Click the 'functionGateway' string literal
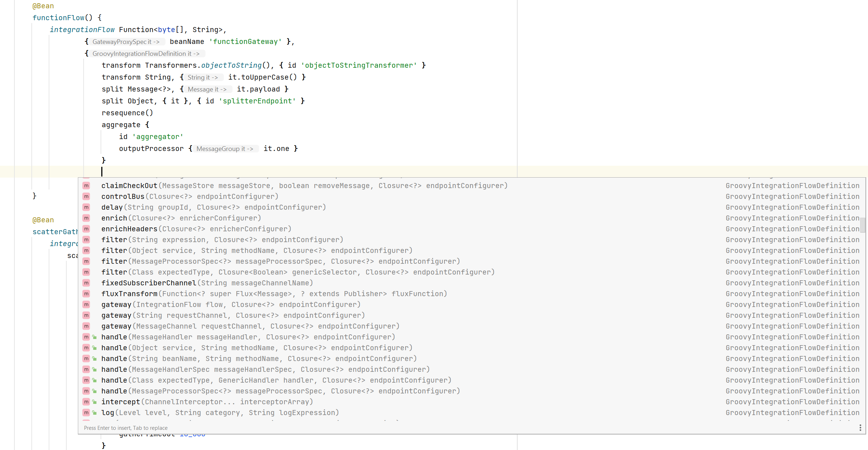The image size is (868, 450). coord(245,42)
